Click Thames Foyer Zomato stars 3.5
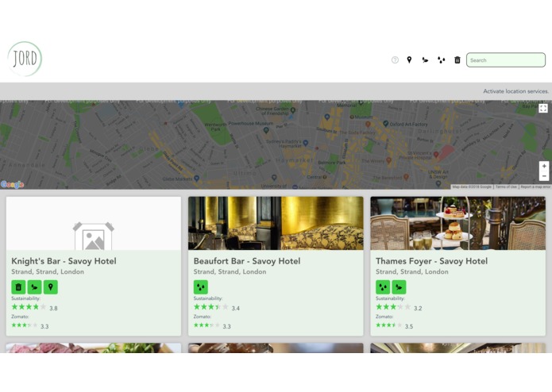 point(388,325)
